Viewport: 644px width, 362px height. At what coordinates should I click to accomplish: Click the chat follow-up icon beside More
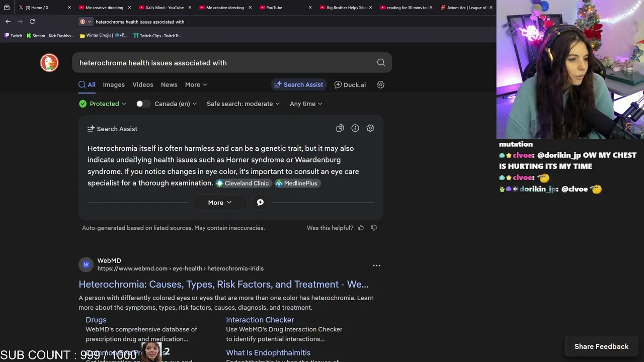tap(260, 203)
